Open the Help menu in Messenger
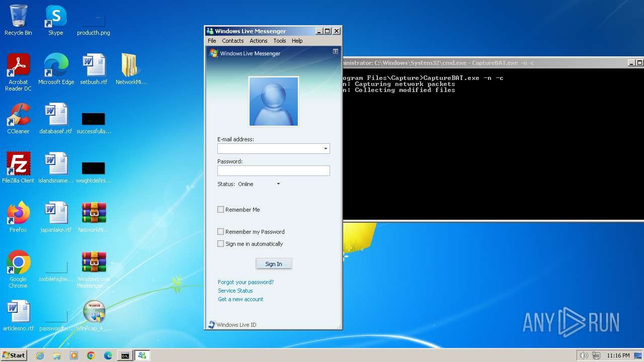The width and height of the screenshot is (644, 362). pos(297,41)
